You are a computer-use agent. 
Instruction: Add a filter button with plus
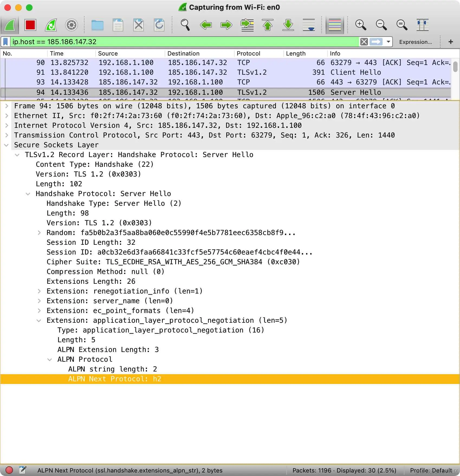(451, 42)
